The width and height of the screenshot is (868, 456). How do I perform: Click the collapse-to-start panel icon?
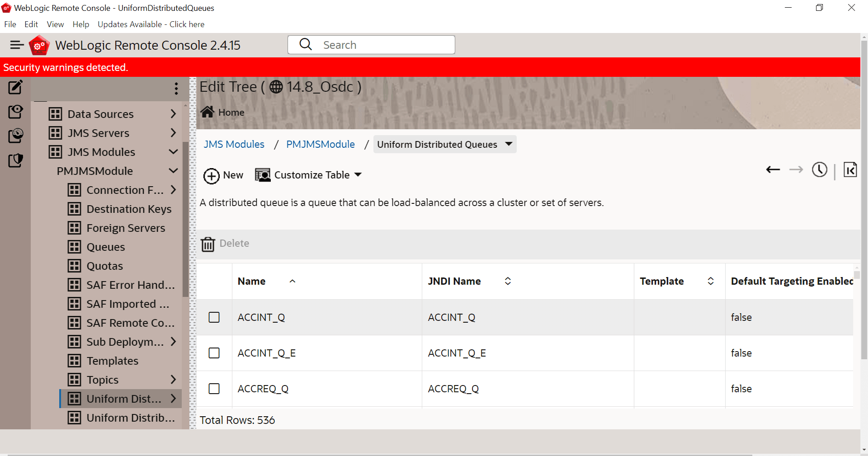click(850, 169)
